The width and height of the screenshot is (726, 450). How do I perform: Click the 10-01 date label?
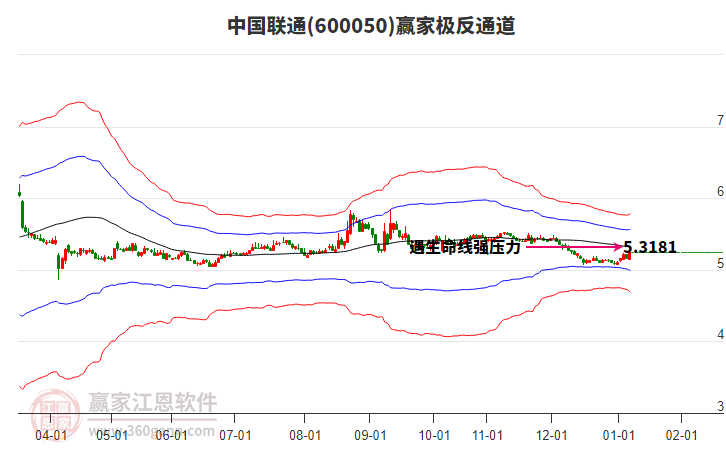[434, 435]
